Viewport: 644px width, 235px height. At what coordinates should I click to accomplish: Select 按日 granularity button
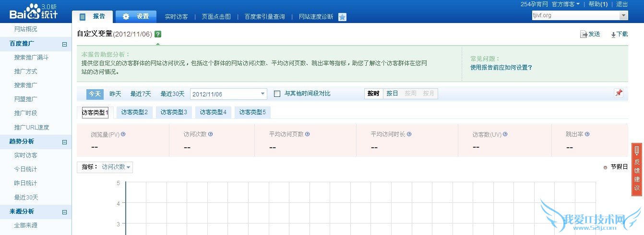coord(392,94)
